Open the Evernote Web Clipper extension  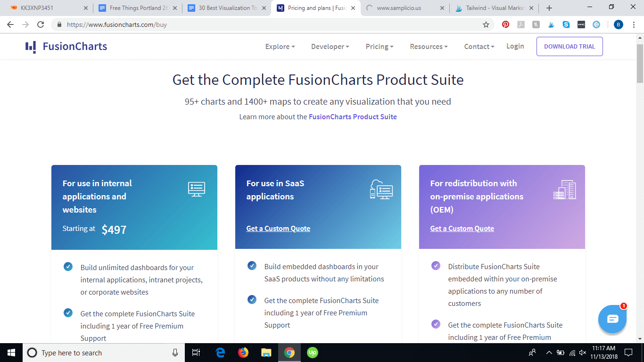click(x=596, y=24)
